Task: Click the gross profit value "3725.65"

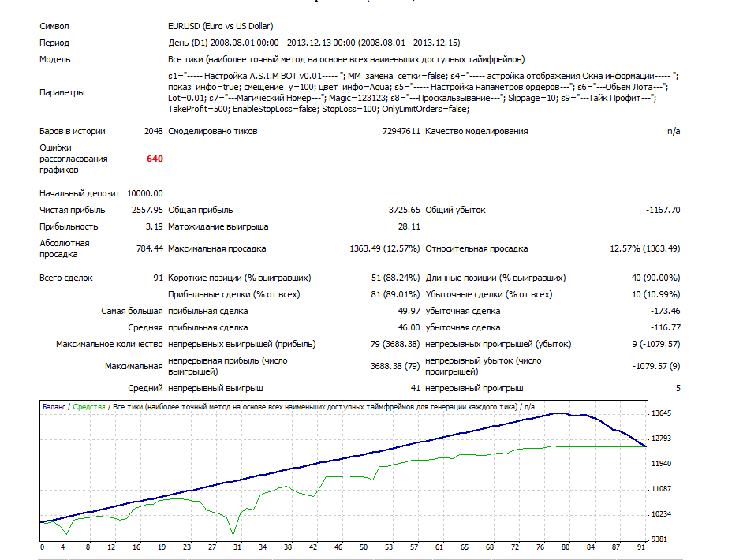Action: 404,210
